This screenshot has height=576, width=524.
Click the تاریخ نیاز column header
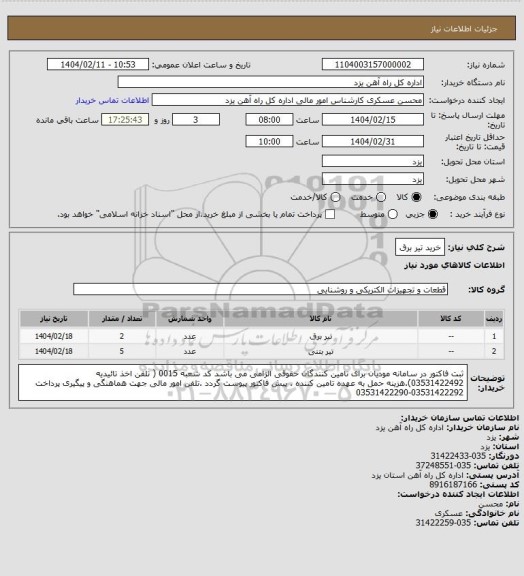[x=54, y=319]
